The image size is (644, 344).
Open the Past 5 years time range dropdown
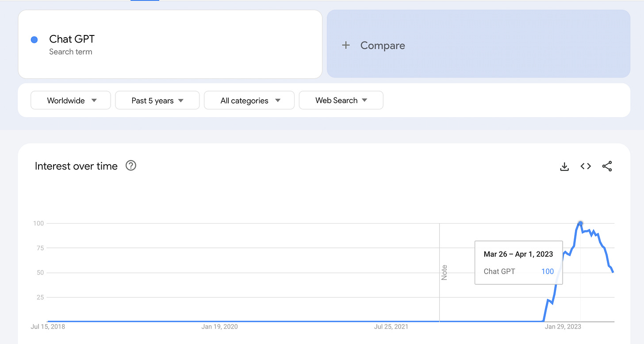[157, 100]
